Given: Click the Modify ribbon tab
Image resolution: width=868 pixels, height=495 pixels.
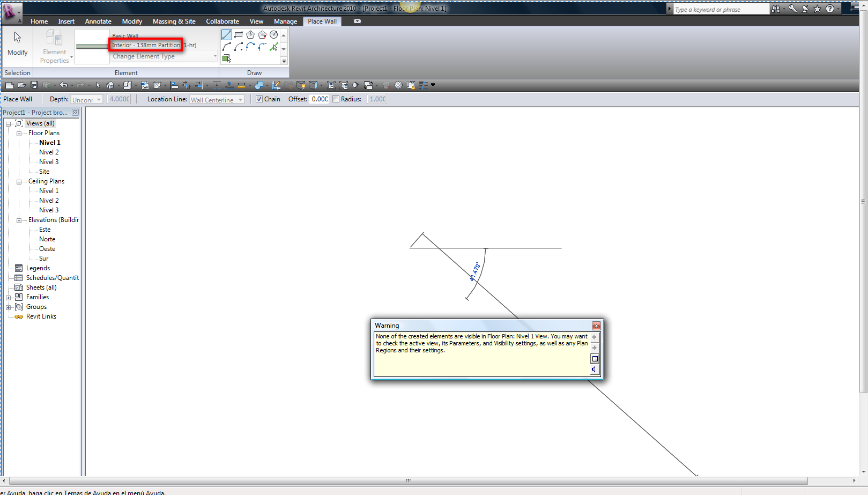Looking at the screenshot, I should tap(132, 21).
